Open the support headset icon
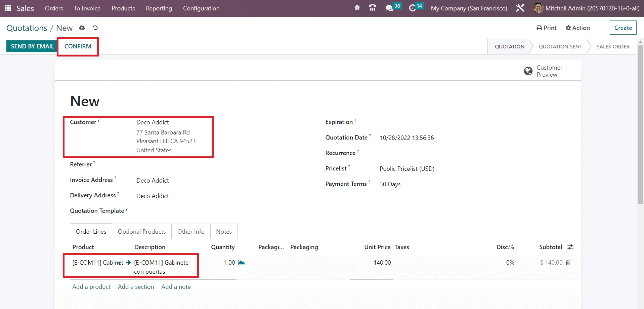The image size is (644, 309). click(x=373, y=8)
